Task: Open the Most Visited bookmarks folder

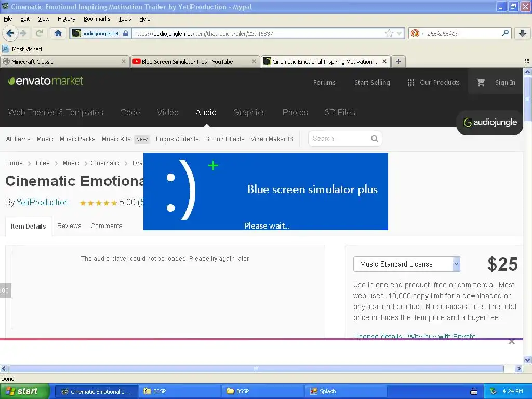Action: 22,49
